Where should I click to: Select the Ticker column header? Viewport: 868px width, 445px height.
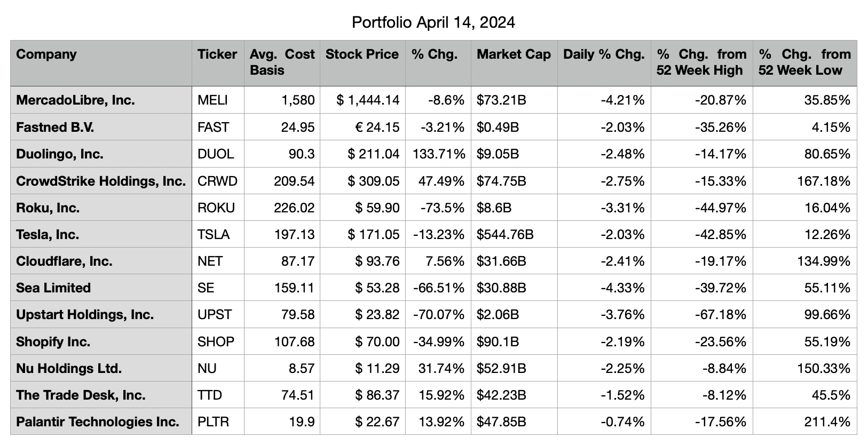coord(217,54)
